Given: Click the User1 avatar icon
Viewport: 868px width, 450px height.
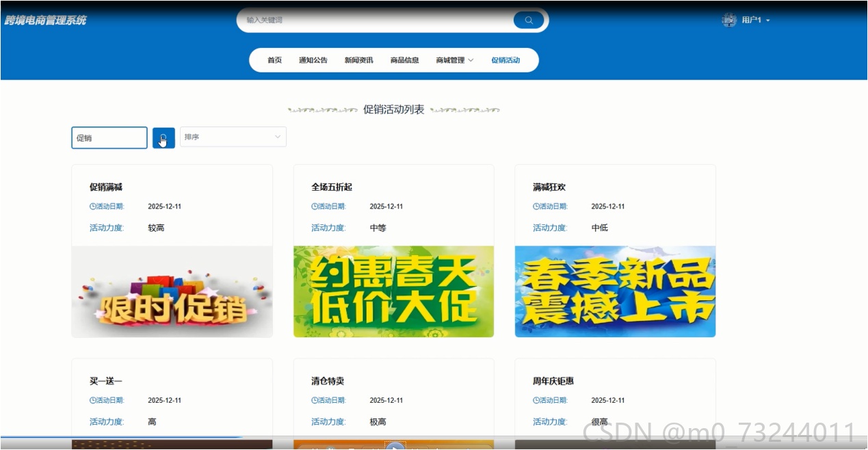Looking at the screenshot, I should [x=729, y=20].
